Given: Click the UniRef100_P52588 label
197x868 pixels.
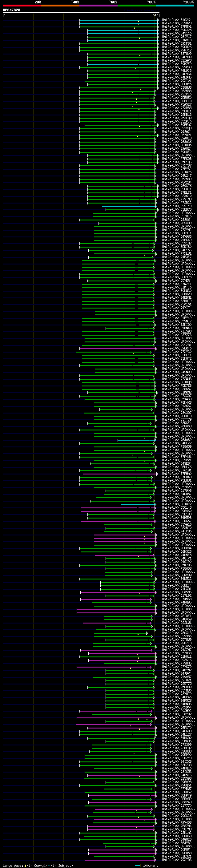Looking at the screenshot, I should (x=177, y=91).
